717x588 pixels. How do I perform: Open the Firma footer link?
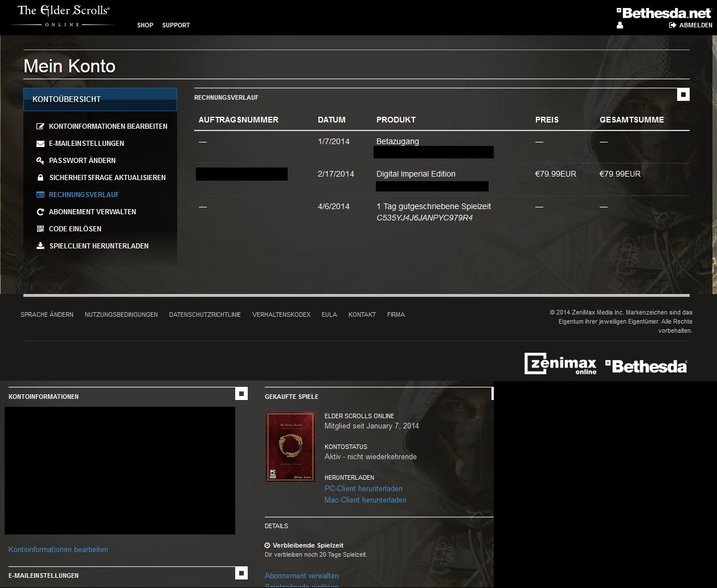point(396,315)
